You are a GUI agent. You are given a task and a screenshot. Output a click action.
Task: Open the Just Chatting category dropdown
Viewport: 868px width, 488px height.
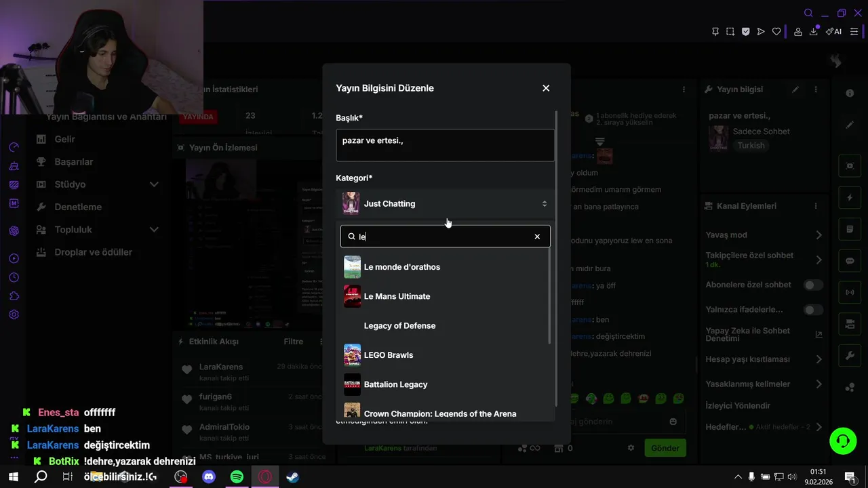pyautogui.click(x=445, y=203)
